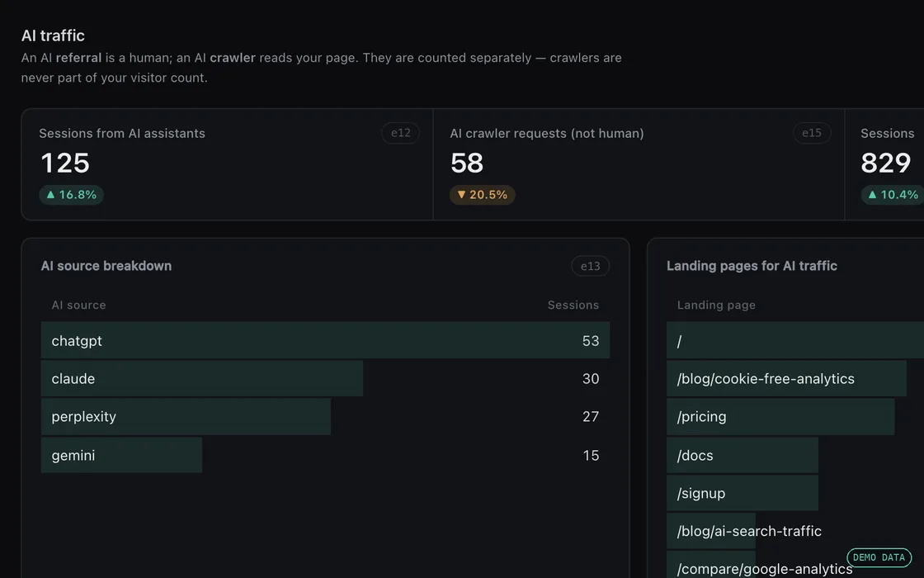Click the e12 badge on Sessions card
Screen dimensions: 924x578
(x=400, y=133)
